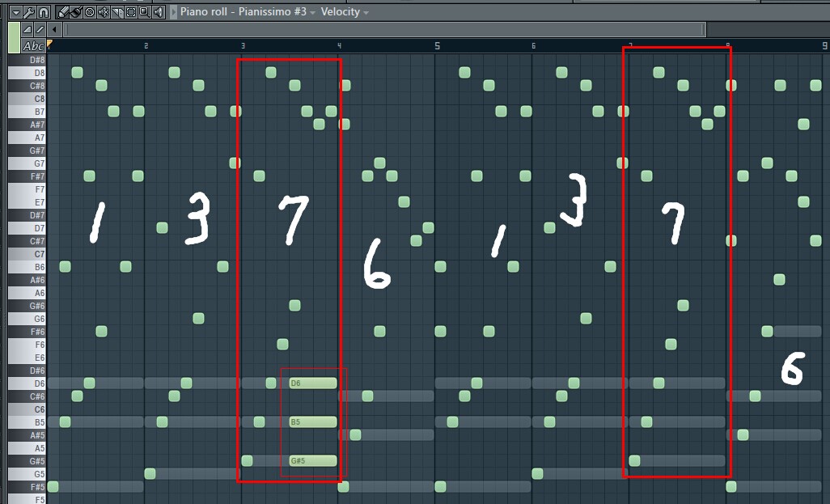Select the Slice tool

click(x=117, y=12)
